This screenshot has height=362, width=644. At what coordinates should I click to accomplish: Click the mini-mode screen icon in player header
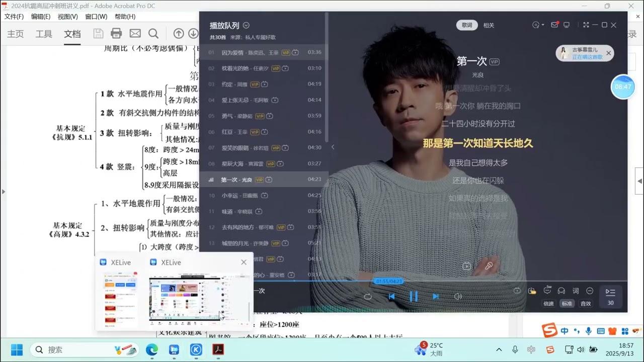pos(567,25)
